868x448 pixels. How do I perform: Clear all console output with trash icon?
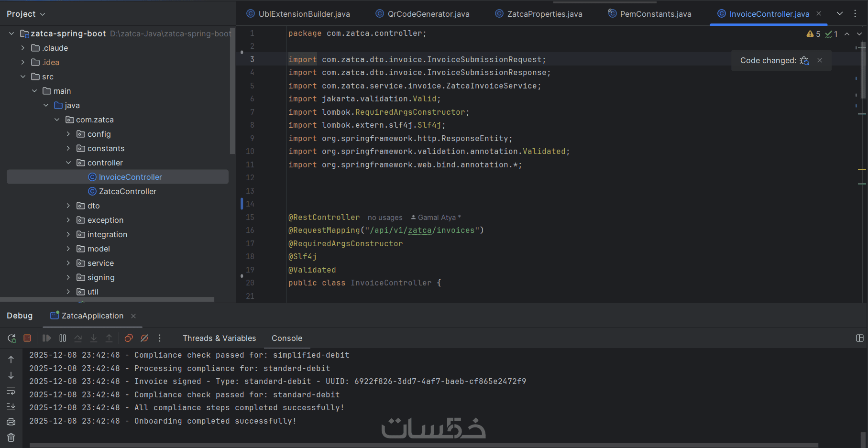[11, 437]
